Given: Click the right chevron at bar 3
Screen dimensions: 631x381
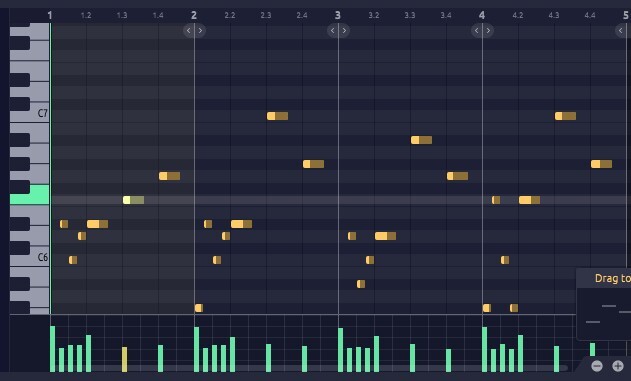Looking at the screenshot, I should (344, 31).
